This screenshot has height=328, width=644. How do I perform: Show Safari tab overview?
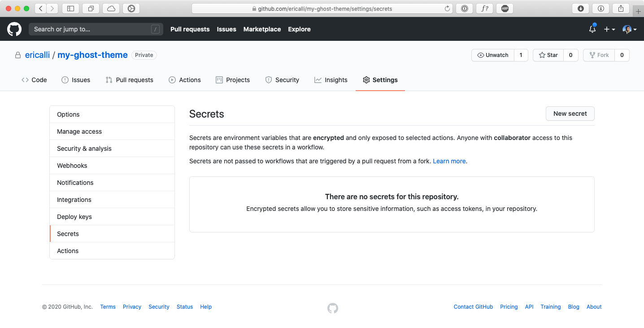91,9
